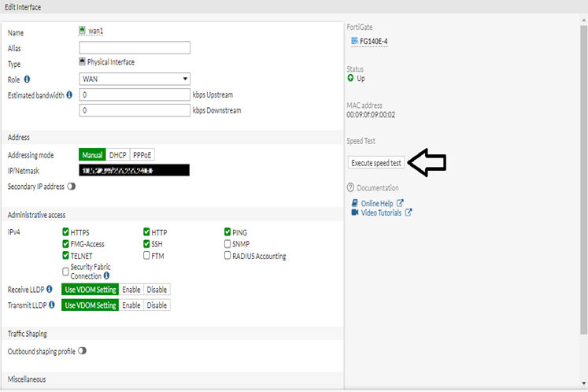Screen dimensions: 588x392
Task: Enable SNMP administrative access
Action: pyautogui.click(x=228, y=244)
